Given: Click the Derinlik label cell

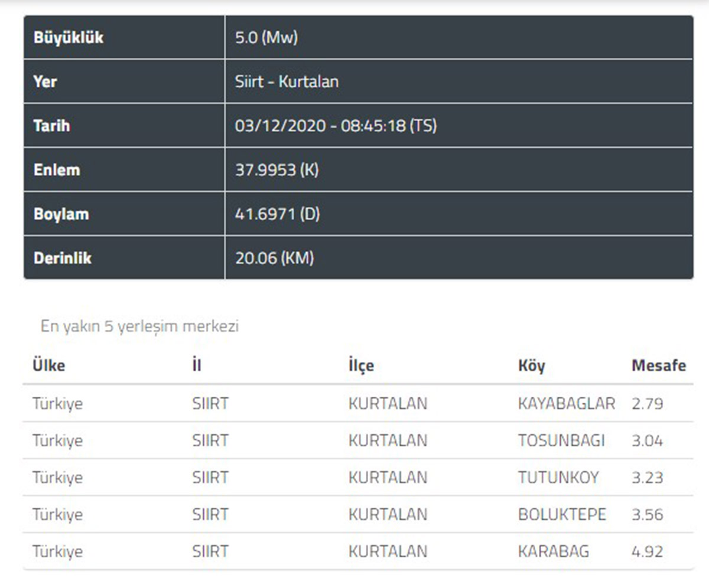Looking at the screenshot, I should pyautogui.click(x=62, y=258).
